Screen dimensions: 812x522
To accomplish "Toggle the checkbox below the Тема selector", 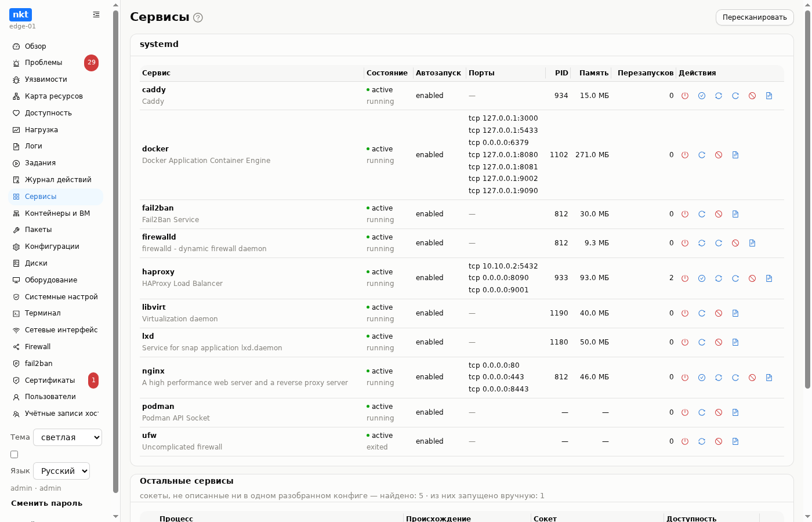I will 14,455.
